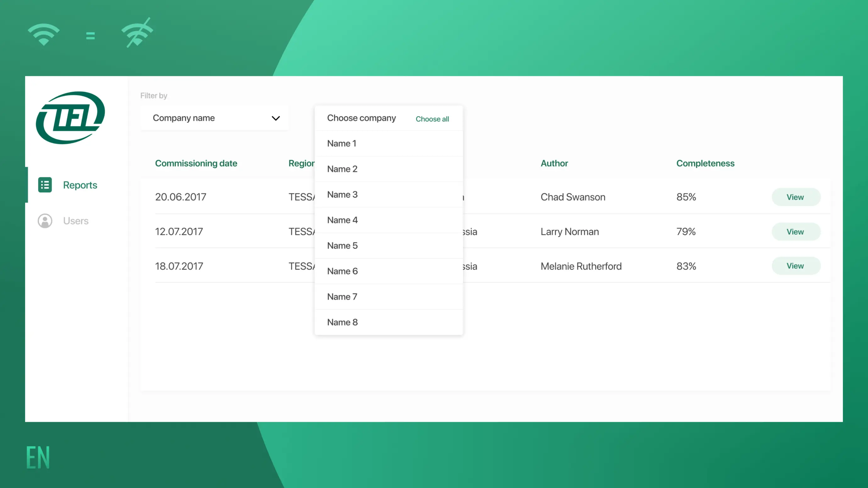The width and height of the screenshot is (868, 488).
Task: Open the Company name filter dropdown
Action: coord(214,118)
